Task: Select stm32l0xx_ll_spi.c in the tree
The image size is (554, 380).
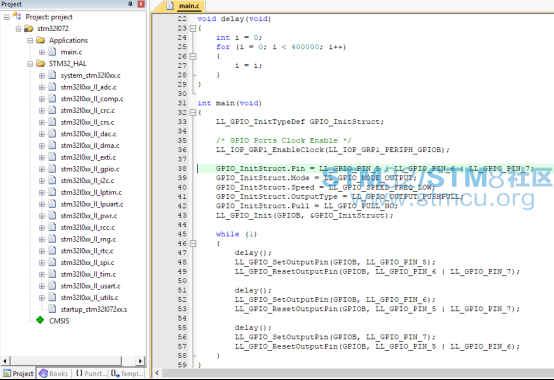Action: tap(87, 263)
